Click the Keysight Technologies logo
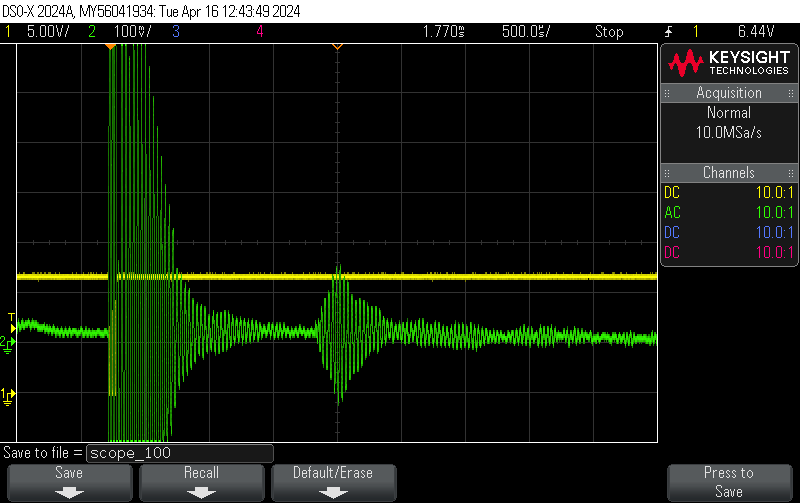 (x=728, y=64)
